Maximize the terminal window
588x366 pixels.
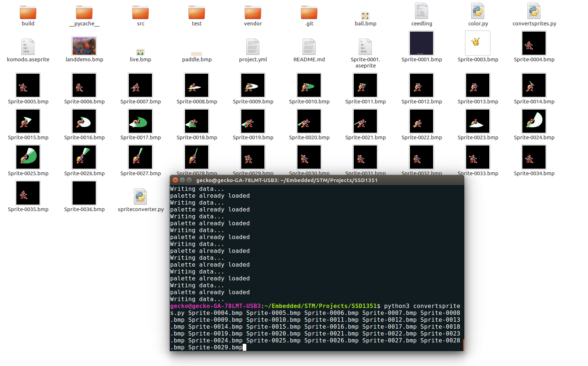click(189, 180)
